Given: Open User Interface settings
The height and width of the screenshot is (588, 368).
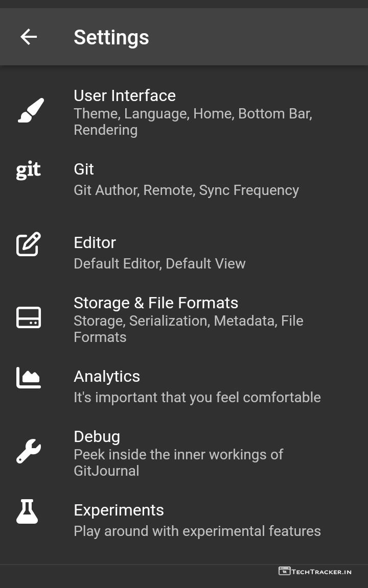Looking at the screenshot, I should click(x=125, y=95).
